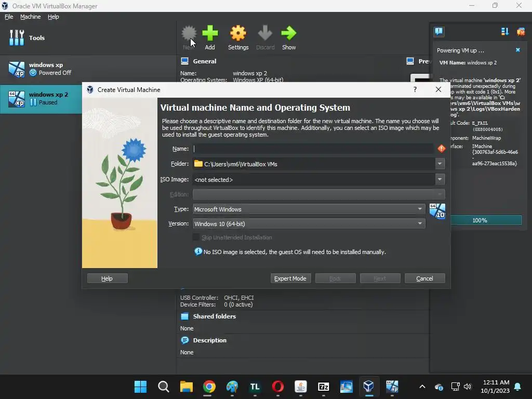
Task: Click the volume speaker icon in system tray
Action: 468,387
